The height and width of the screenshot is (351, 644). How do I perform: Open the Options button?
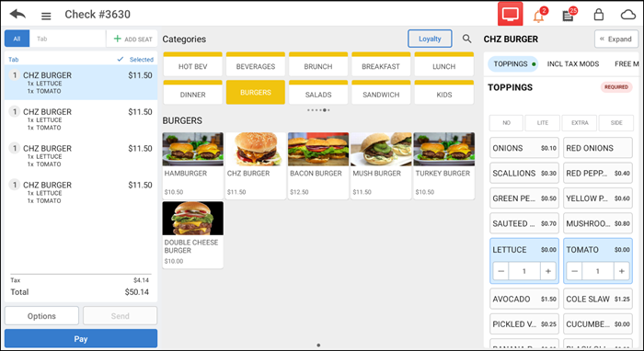(x=41, y=316)
